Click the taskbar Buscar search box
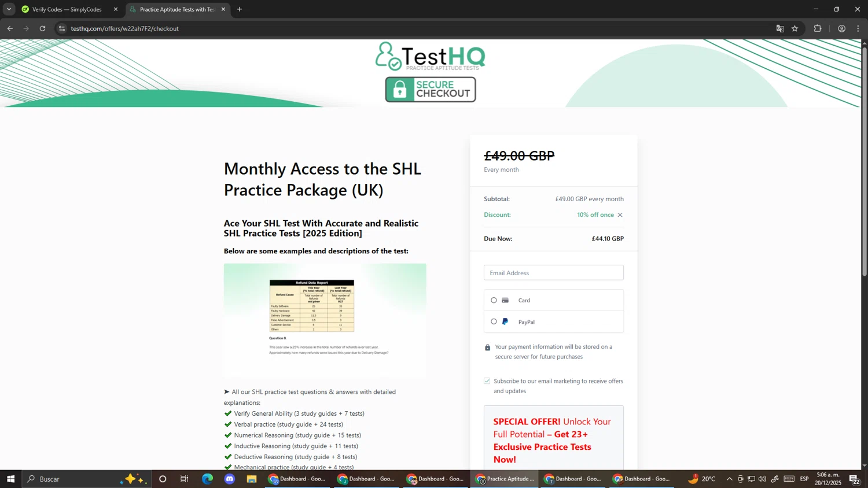The width and height of the screenshot is (868, 488). point(87,479)
